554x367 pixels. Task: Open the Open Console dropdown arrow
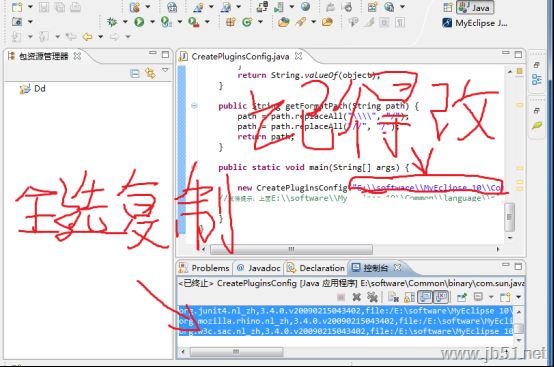click(x=518, y=297)
